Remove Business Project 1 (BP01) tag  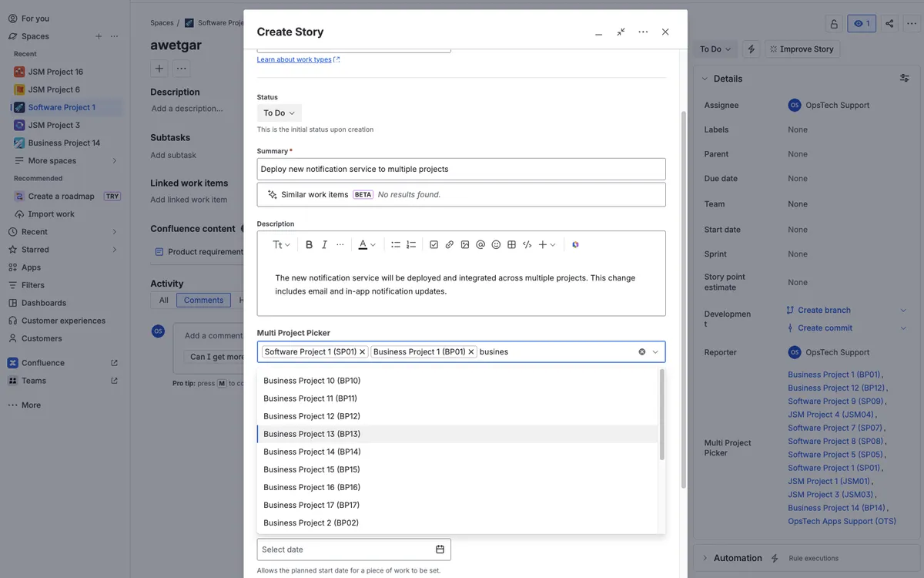tap(471, 351)
